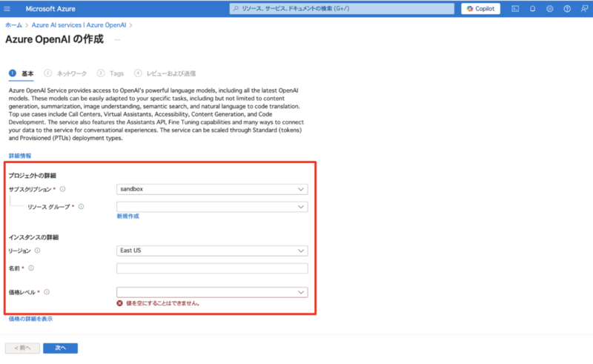Open the notifications bell
Image resolution: width=593 pixels, height=364 pixels.
pyautogui.click(x=532, y=9)
